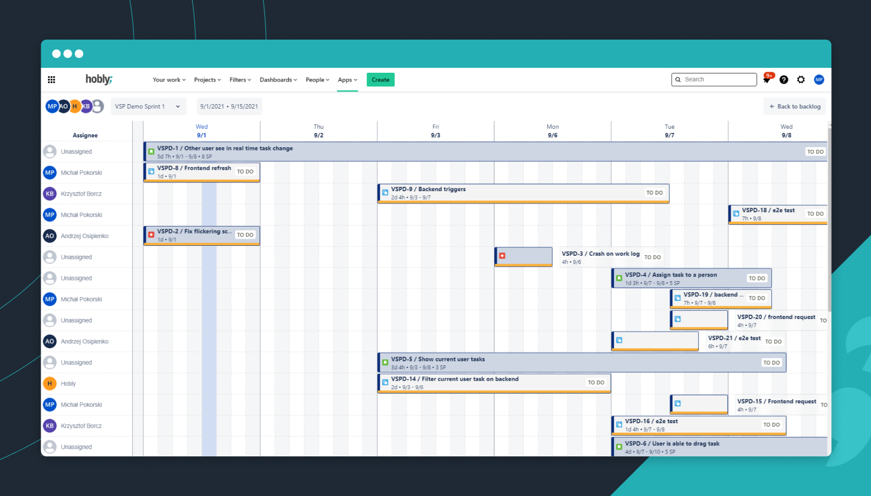Open the help question mark icon
Screen dimensions: 871x496
pos(784,80)
